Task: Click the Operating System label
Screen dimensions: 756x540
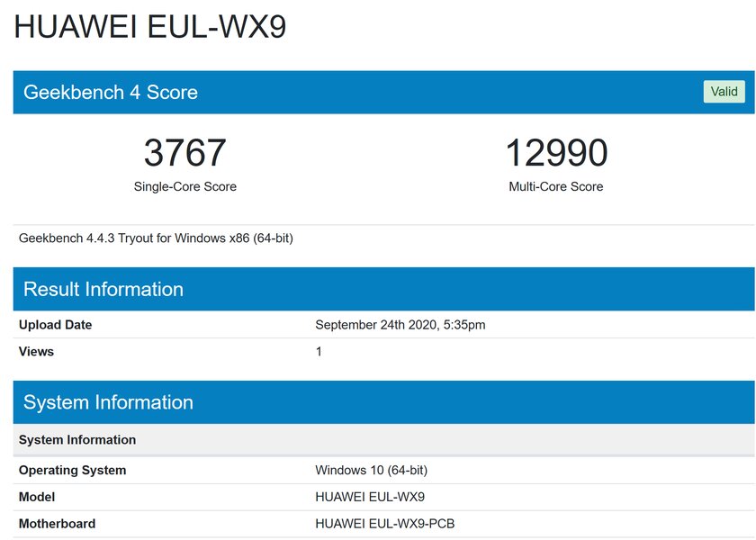Action: 72,470
